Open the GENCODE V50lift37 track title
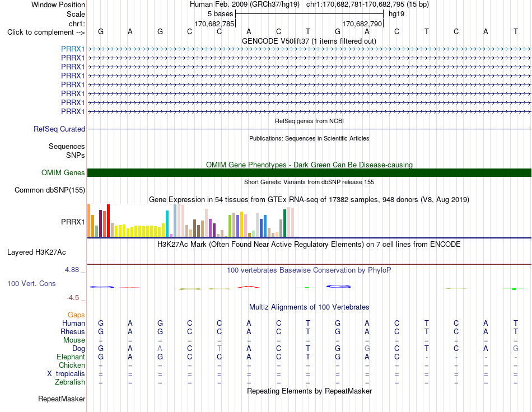The height and width of the screenshot is (412, 532). point(309,41)
